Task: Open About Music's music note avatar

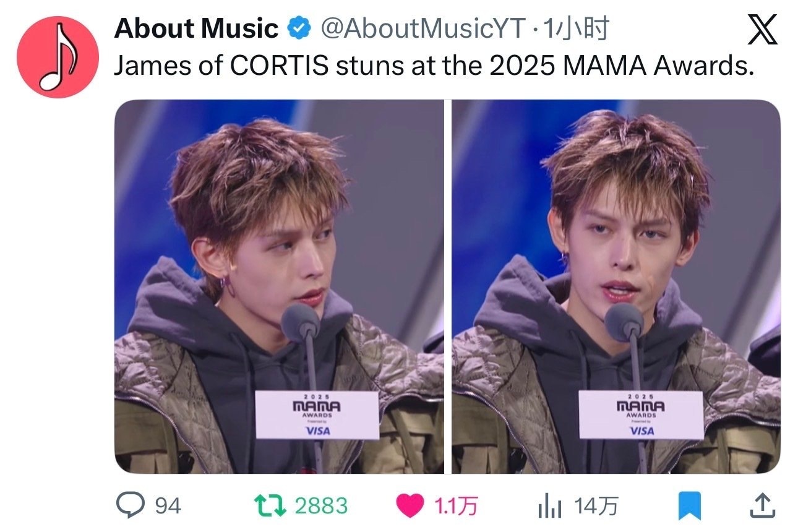Action: coord(58,58)
